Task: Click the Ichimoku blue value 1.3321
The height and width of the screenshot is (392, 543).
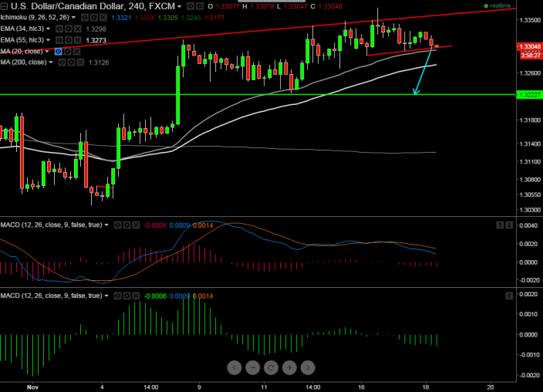Action: coord(122,18)
